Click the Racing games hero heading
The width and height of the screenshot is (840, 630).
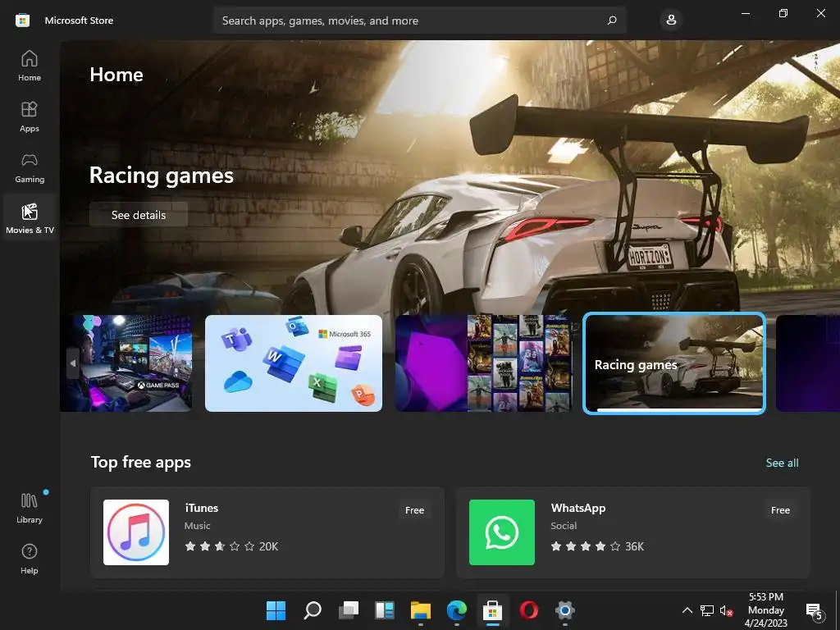pos(162,176)
